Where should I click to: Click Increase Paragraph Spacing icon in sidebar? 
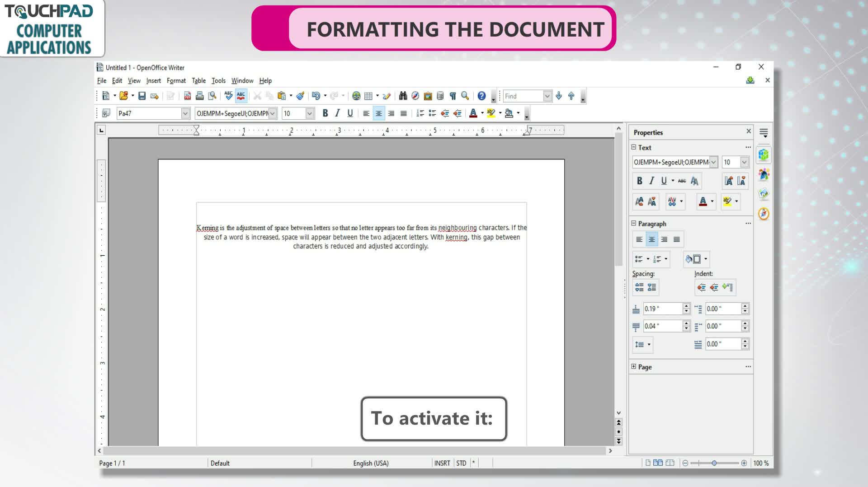(639, 287)
